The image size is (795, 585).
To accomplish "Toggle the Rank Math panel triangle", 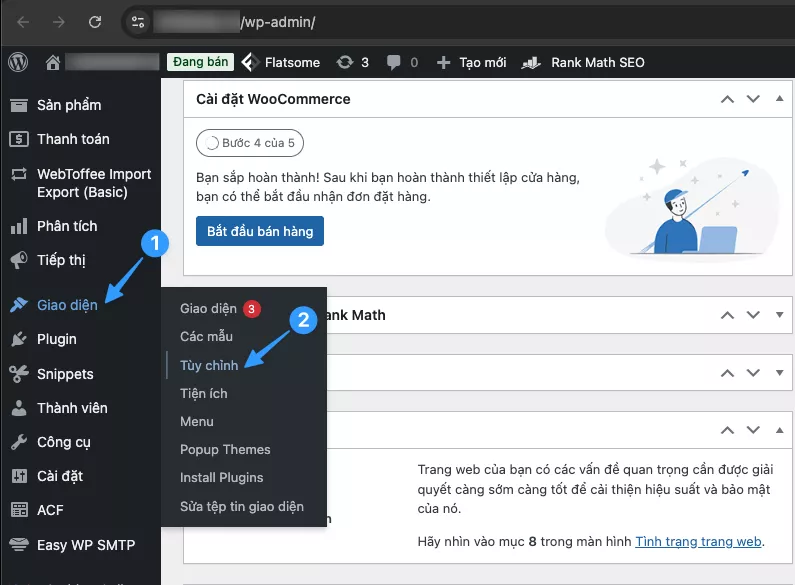I will click(780, 315).
